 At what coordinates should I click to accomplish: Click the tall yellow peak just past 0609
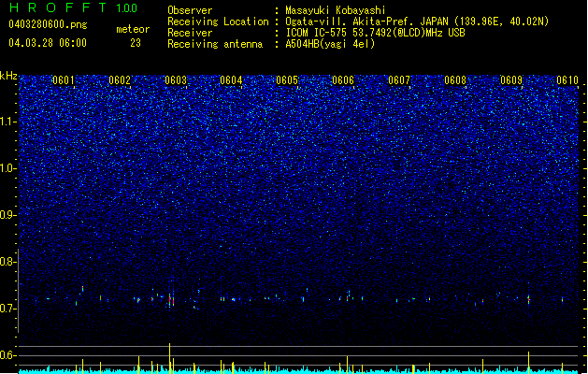(x=529, y=362)
